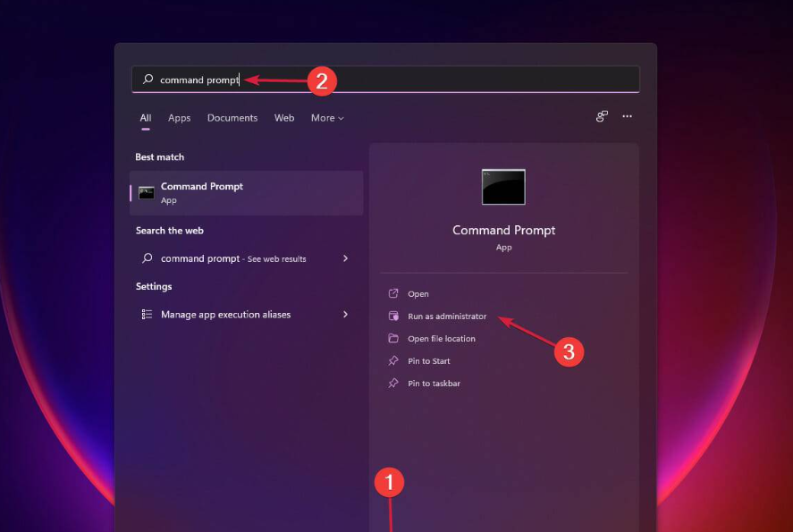Click the pin icon beside Pin to taskbar
The height and width of the screenshot is (532, 793).
tap(393, 383)
